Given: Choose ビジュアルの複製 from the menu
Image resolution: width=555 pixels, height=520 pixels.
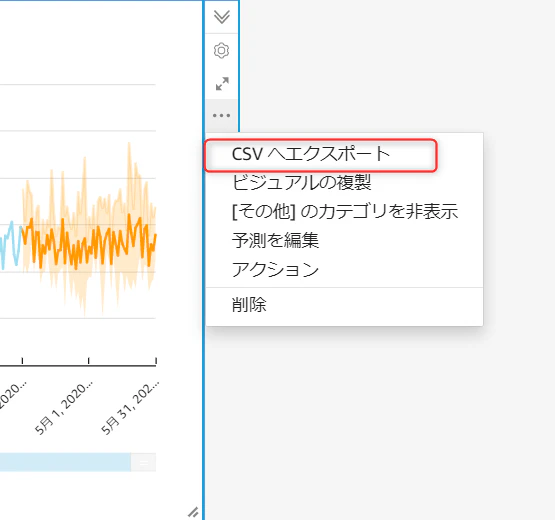Looking at the screenshot, I should (302, 183).
